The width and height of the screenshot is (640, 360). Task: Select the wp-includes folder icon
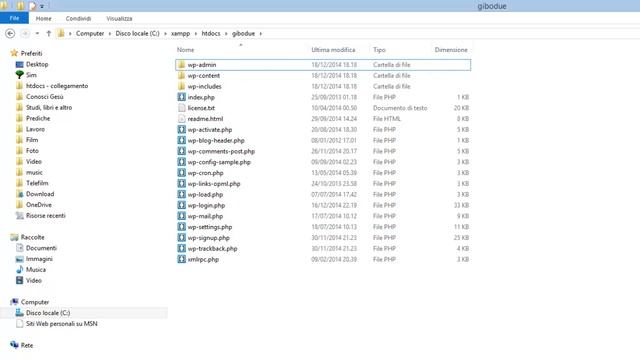(182, 86)
